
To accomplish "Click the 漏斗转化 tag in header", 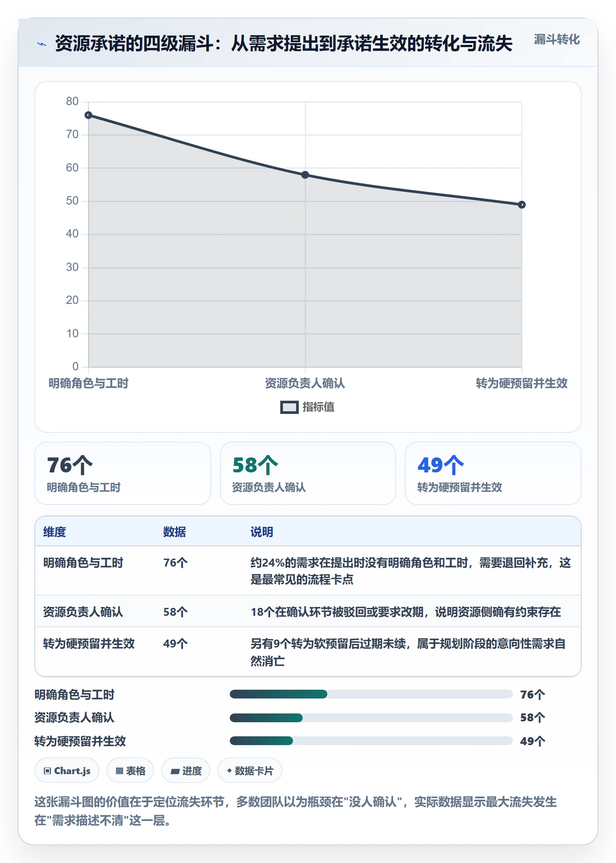I will click(557, 40).
